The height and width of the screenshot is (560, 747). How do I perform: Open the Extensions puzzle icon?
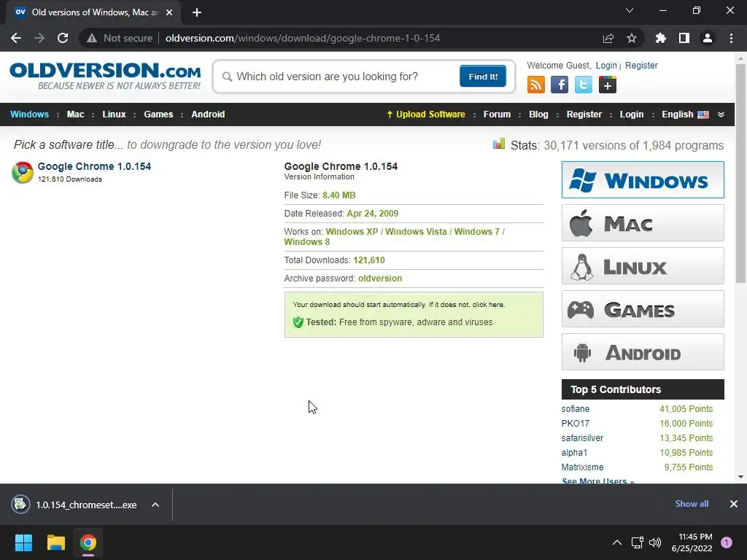point(661,38)
